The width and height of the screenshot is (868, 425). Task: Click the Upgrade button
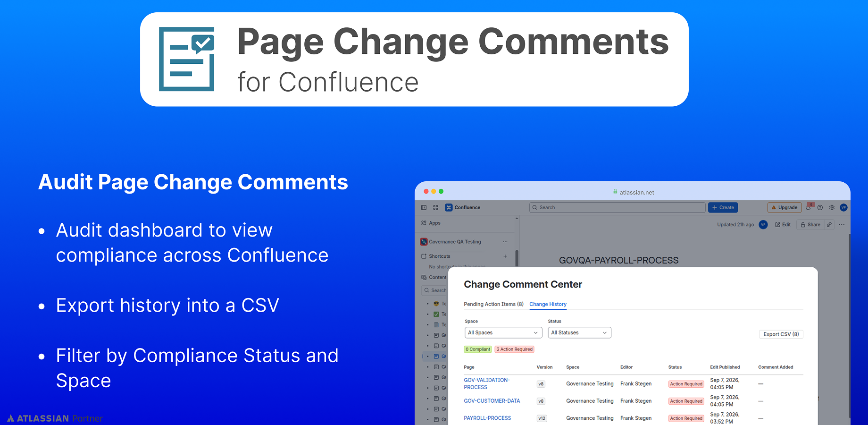[785, 207]
